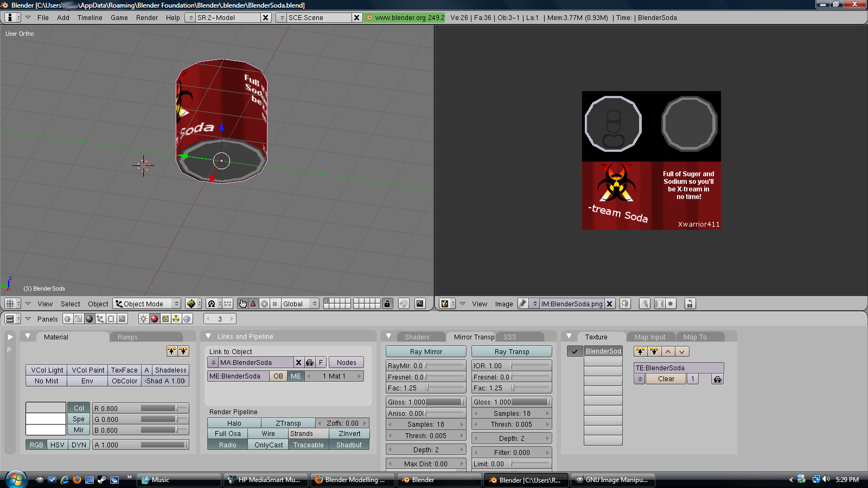Click the Nodes button
This screenshot has height=488, width=868.
(346, 362)
